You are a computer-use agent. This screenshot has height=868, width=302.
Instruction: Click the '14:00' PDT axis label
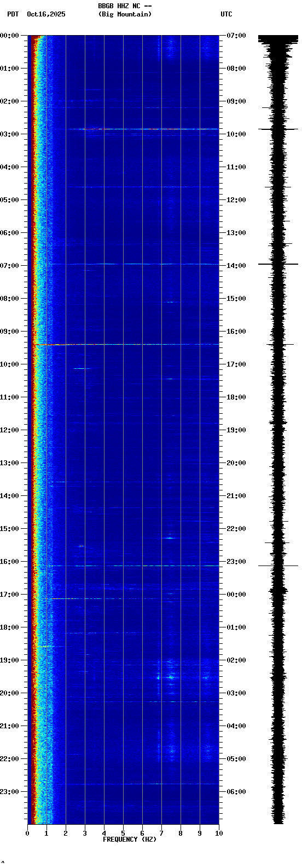[10, 496]
